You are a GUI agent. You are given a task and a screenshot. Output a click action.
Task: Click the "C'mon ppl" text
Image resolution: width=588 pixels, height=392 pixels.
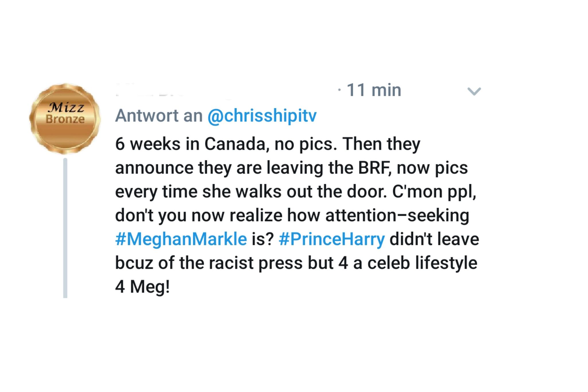click(x=434, y=192)
